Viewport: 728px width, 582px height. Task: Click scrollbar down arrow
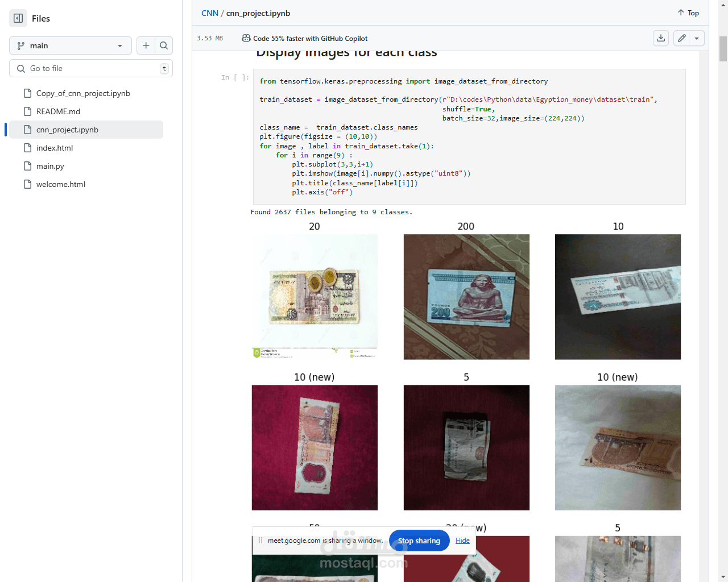coord(723,577)
